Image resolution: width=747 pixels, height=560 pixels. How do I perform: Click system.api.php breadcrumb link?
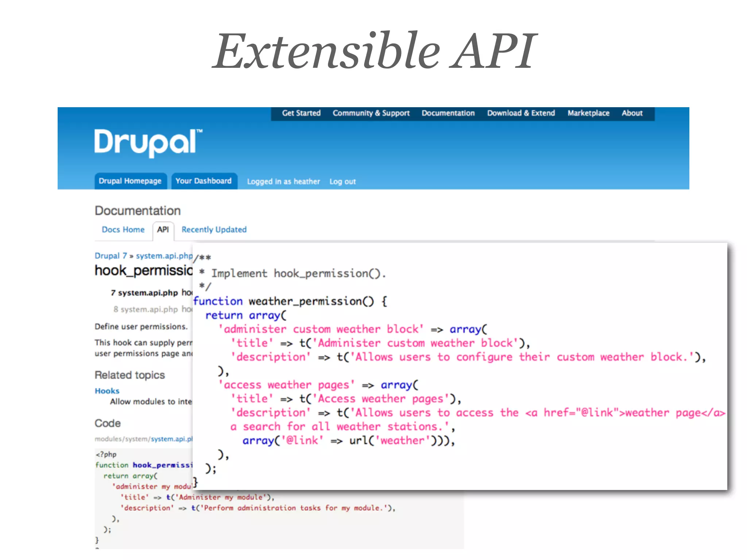[x=164, y=256]
